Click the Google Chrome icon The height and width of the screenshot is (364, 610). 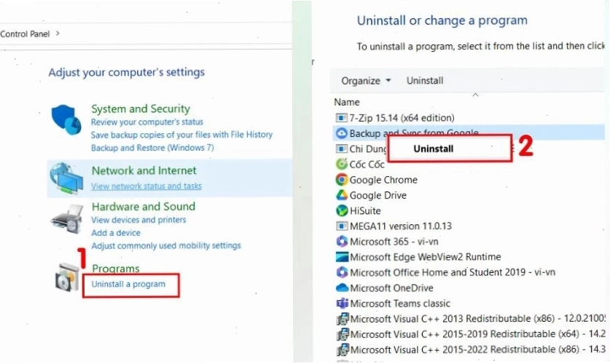[341, 180]
